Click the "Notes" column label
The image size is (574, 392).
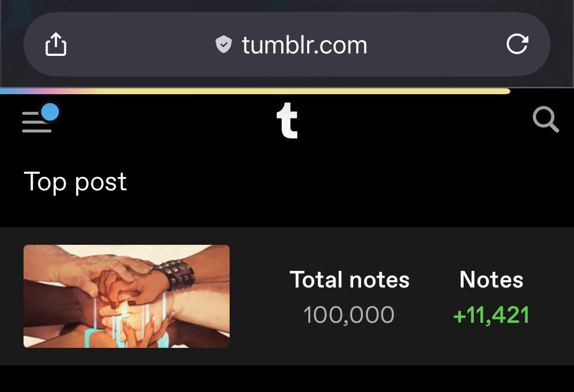coord(491,280)
